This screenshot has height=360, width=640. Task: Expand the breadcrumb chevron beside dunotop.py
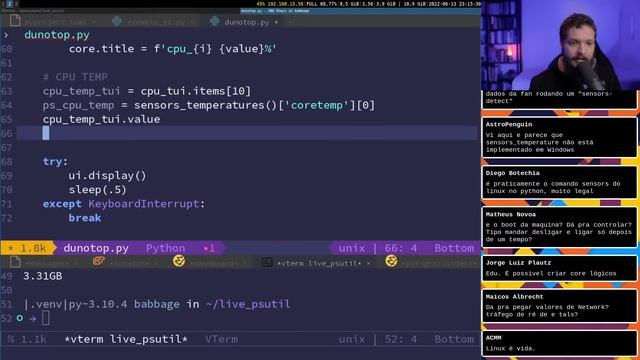tap(6, 35)
